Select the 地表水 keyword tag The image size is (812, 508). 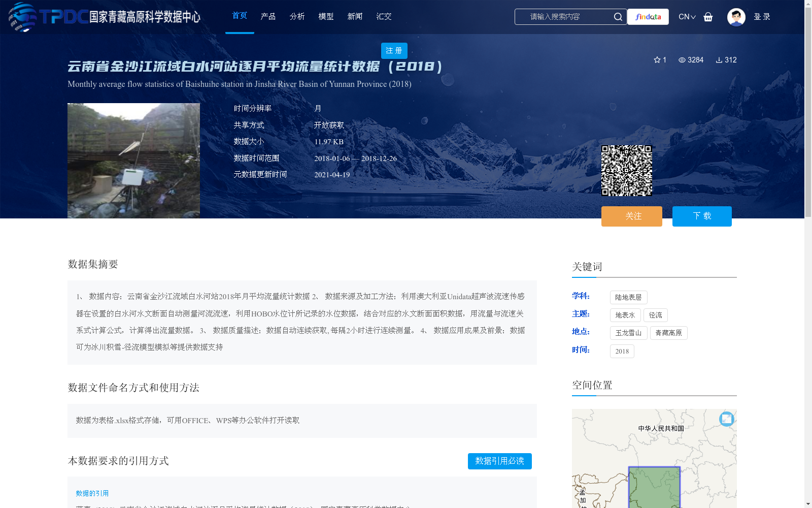pyautogui.click(x=625, y=315)
